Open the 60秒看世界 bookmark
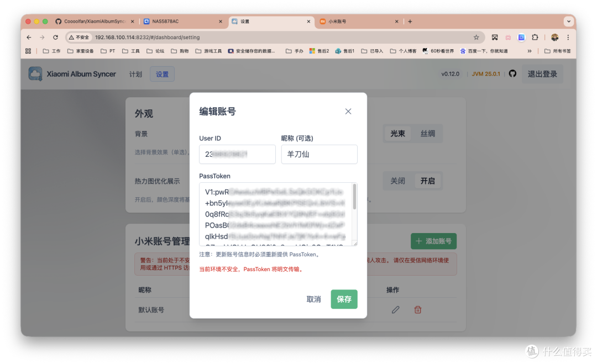 pyautogui.click(x=438, y=51)
